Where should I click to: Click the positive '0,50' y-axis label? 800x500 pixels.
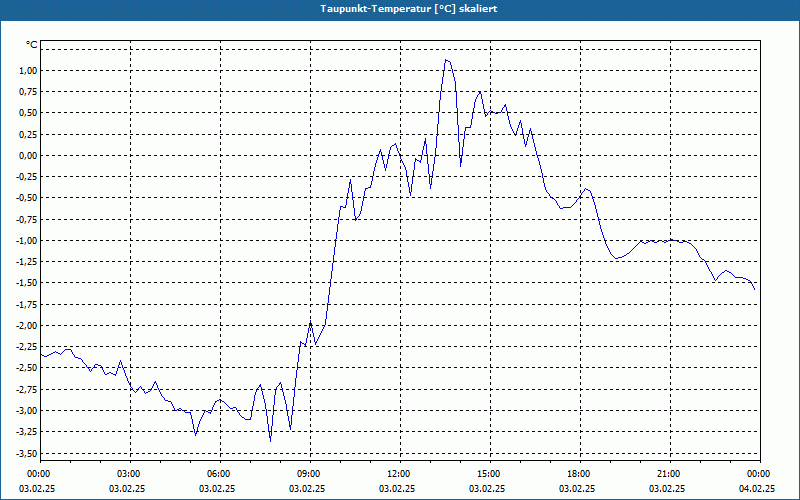pyautogui.click(x=28, y=113)
